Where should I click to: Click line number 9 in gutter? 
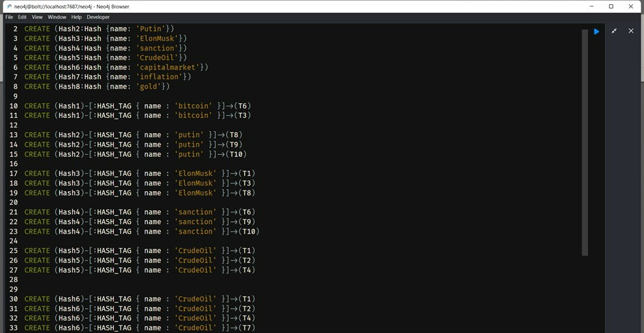pyautogui.click(x=16, y=96)
